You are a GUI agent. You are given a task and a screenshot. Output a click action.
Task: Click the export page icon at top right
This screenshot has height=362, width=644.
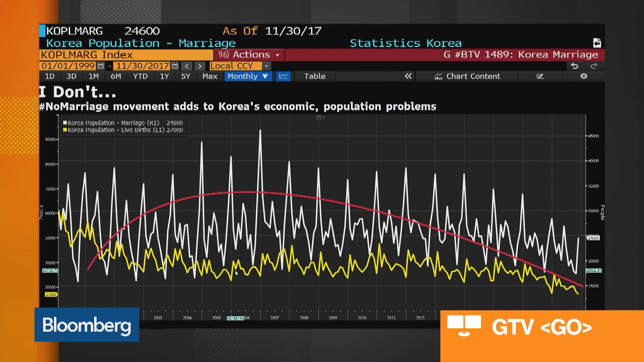597,43
